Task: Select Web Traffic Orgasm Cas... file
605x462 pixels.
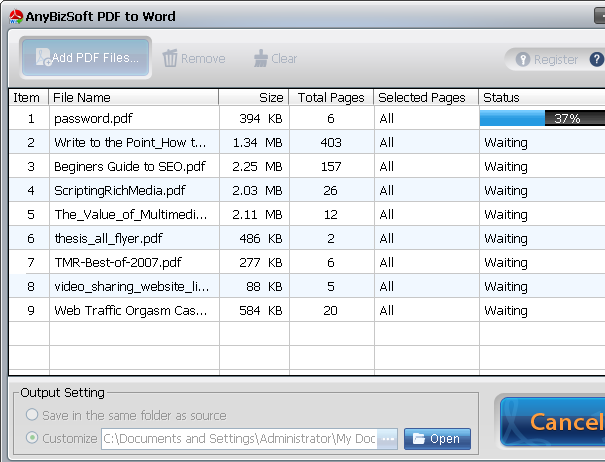Action: [131, 310]
